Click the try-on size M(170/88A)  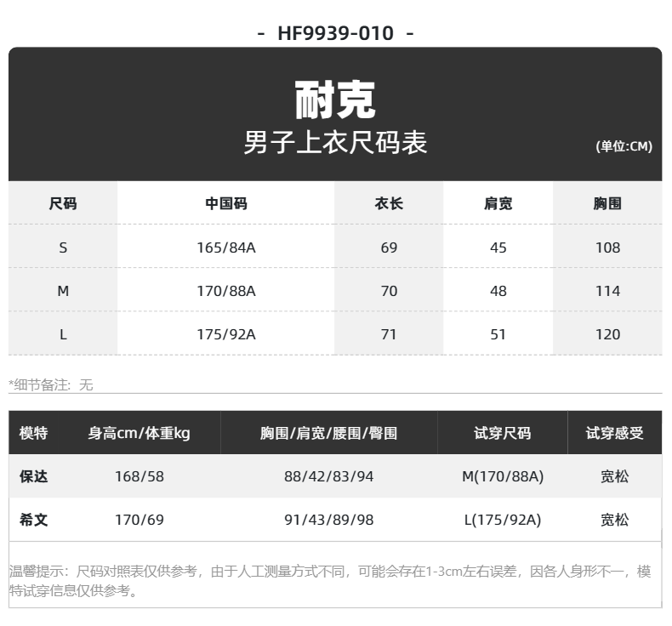[x=503, y=476]
